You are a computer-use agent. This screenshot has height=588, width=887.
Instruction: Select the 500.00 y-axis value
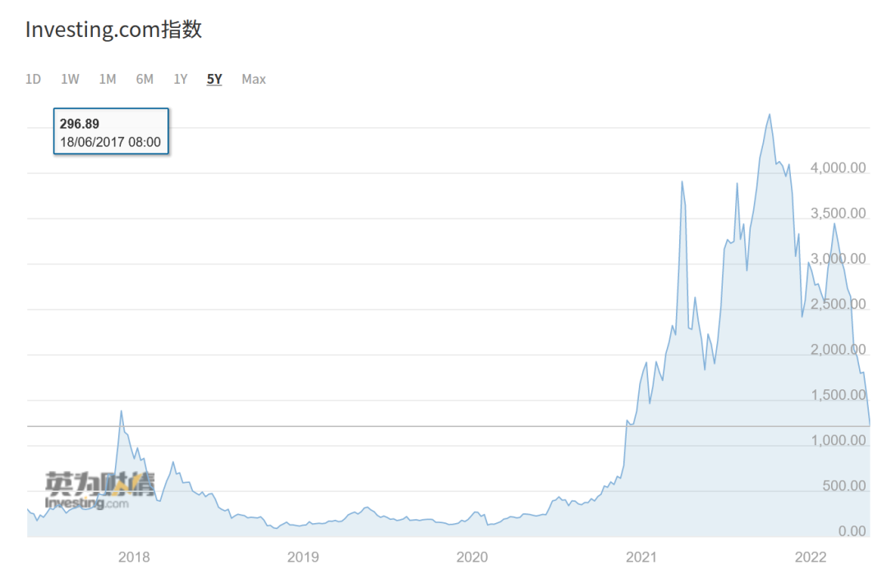(843, 486)
